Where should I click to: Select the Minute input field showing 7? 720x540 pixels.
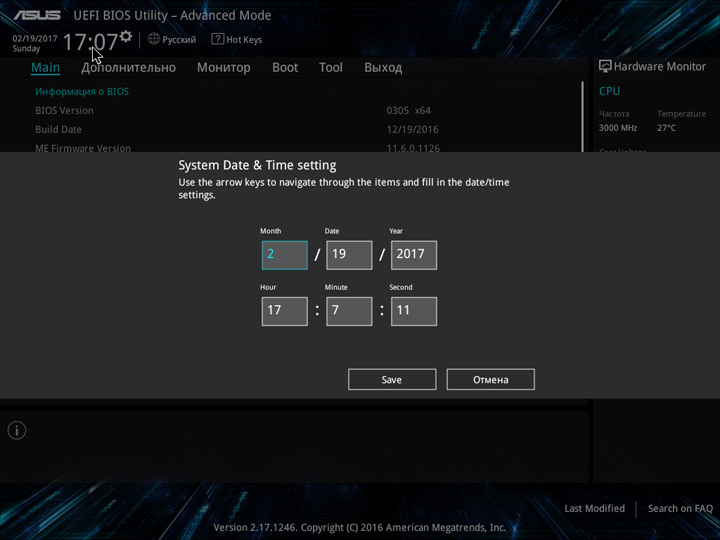[349, 311]
